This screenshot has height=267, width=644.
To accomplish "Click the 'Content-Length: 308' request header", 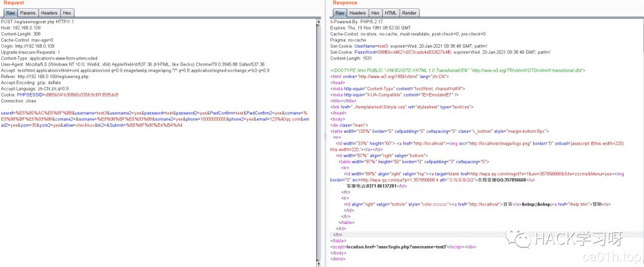I will [20, 34].
